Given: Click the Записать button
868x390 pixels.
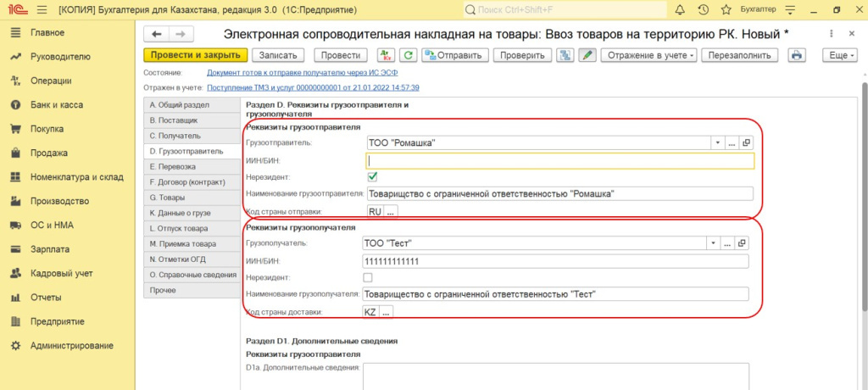Looking at the screenshot, I should (279, 55).
